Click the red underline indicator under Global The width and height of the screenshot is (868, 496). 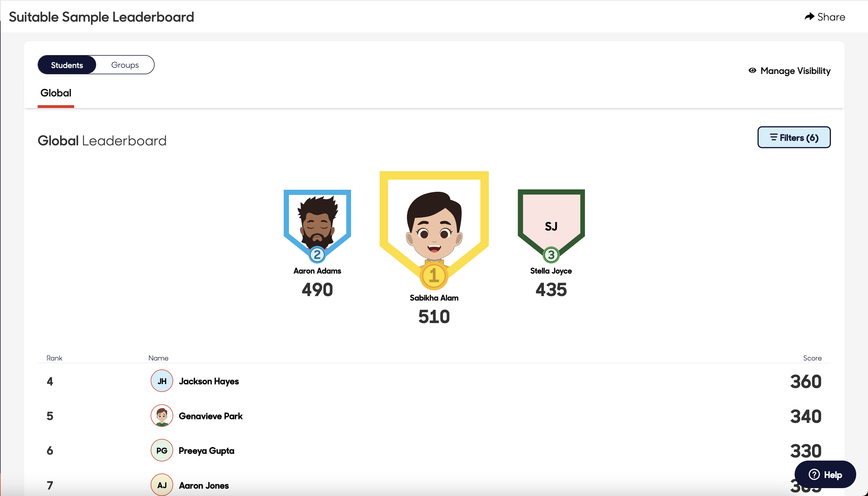click(56, 106)
